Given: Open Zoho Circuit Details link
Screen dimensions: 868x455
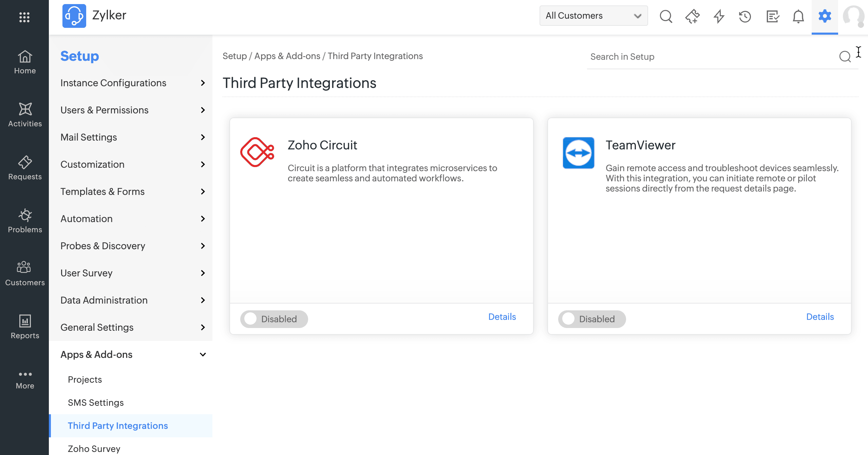Looking at the screenshot, I should (x=502, y=317).
